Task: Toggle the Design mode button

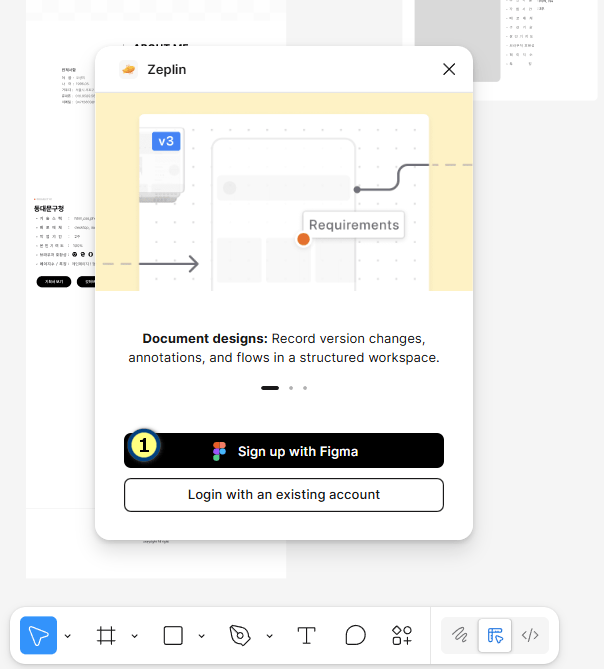Action: (x=494, y=635)
